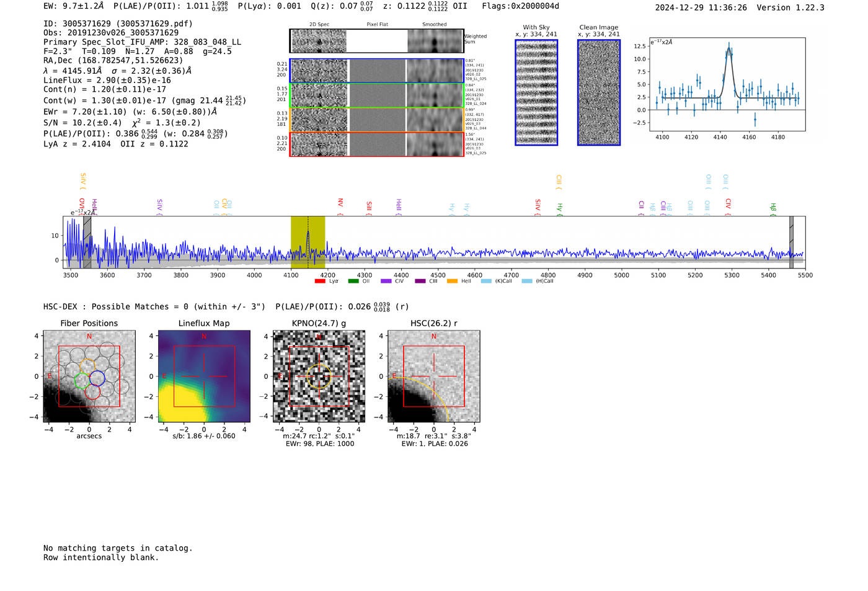Click the 'Primary Spec_Slot_IFU_AMP: 328_083_048_LL' line
This screenshot has height=591, width=868.
pos(142,42)
